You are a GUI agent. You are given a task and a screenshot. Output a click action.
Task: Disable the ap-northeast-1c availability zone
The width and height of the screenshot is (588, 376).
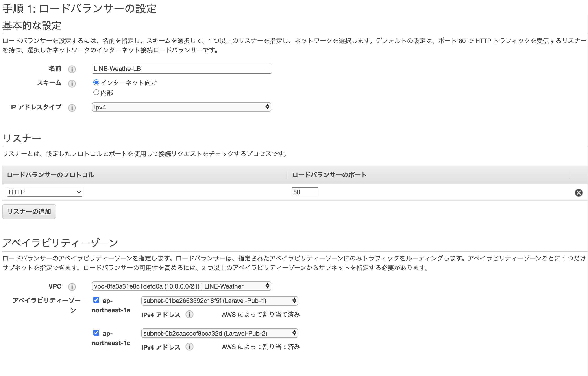click(96, 332)
